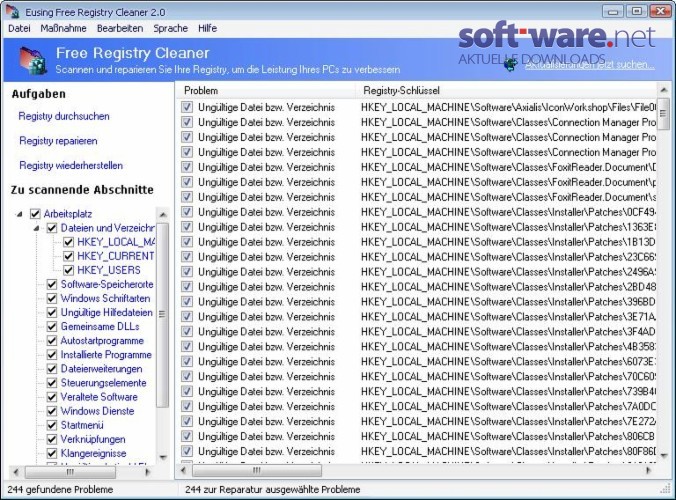Click the Free Registry Cleaner banner logo
The height and width of the screenshot is (500, 676).
pyautogui.click(x=33, y=60)
